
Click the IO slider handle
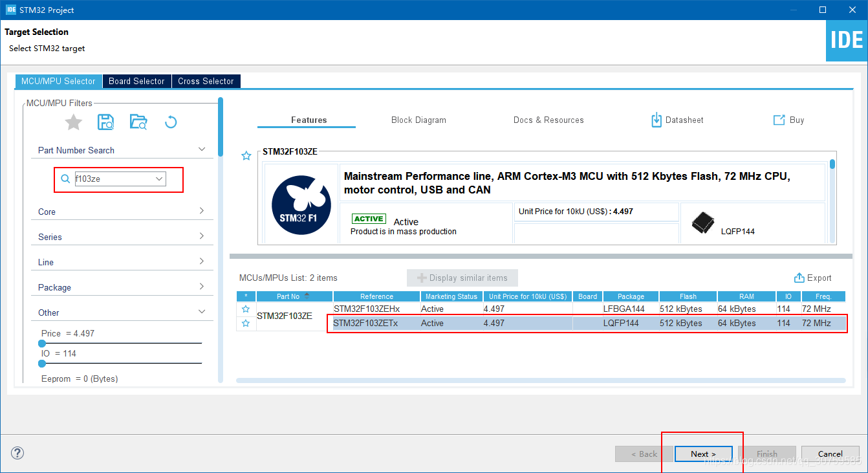42,364
